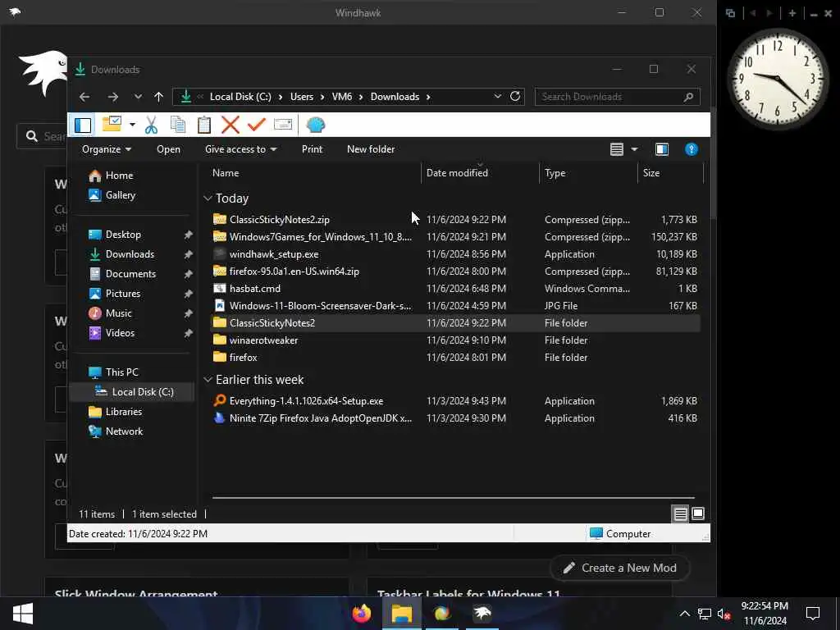Click Open in the command bar
The height and width of the screenshot is (630, 840).
(168, 149)
